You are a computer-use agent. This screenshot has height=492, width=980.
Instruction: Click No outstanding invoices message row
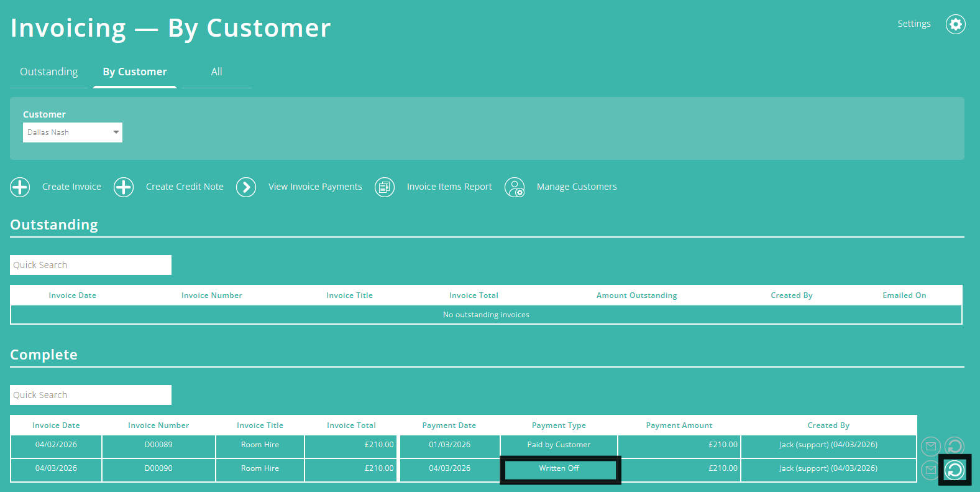(486, 315)
